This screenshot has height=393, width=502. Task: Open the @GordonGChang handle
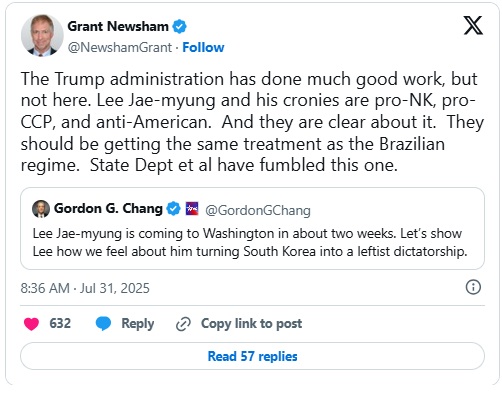click(258, 210)
